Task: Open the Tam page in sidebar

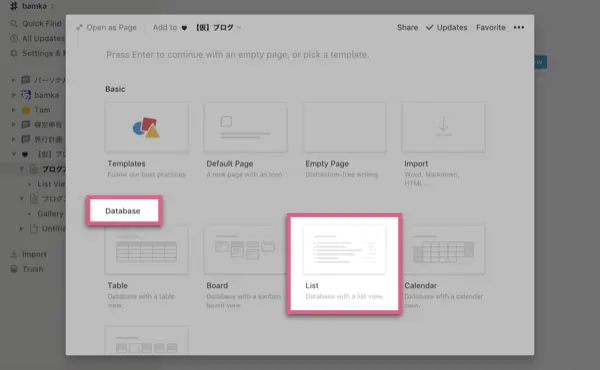Action: (42, 110)
